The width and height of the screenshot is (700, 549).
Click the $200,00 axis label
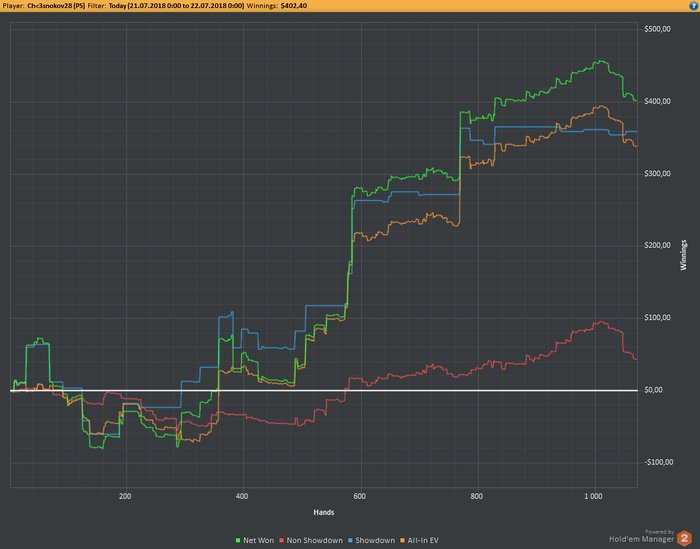click(657, 245)
